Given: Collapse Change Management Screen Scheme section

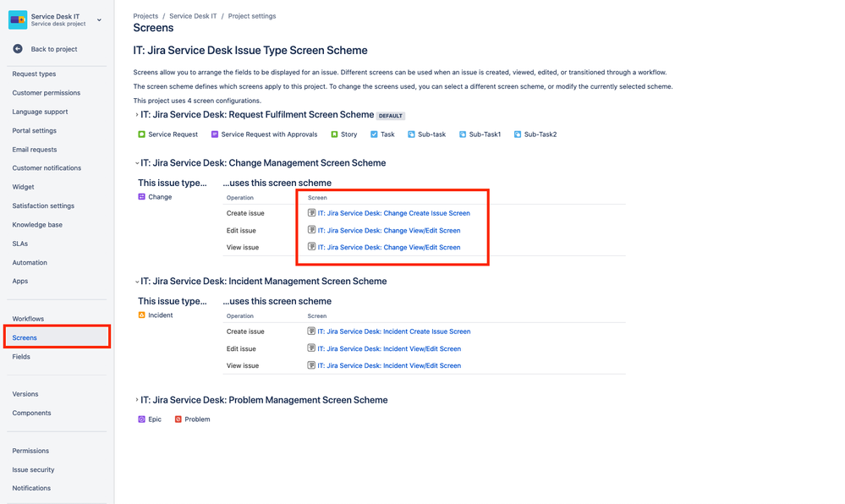Looking at the screenshot, I should 136,163.
